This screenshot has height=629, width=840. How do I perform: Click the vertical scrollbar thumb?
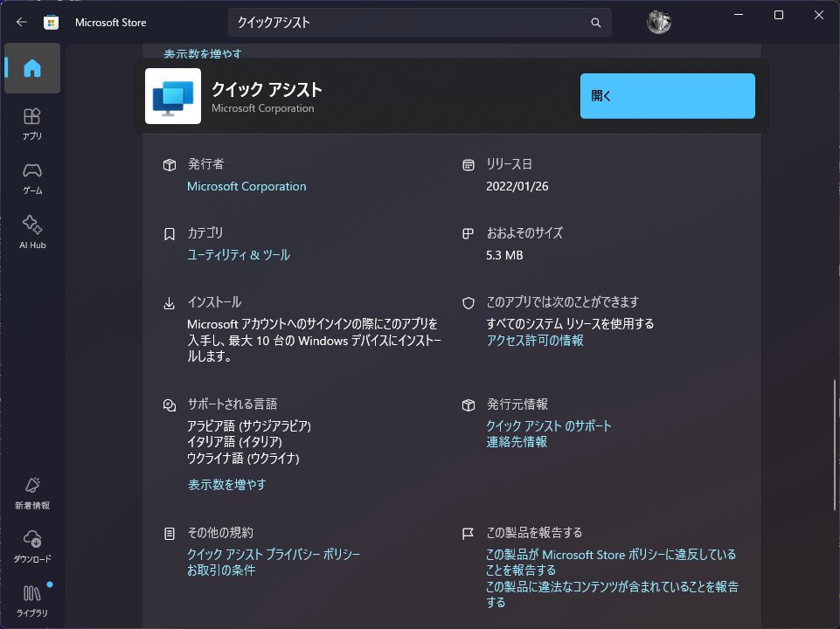coord(835,446)
